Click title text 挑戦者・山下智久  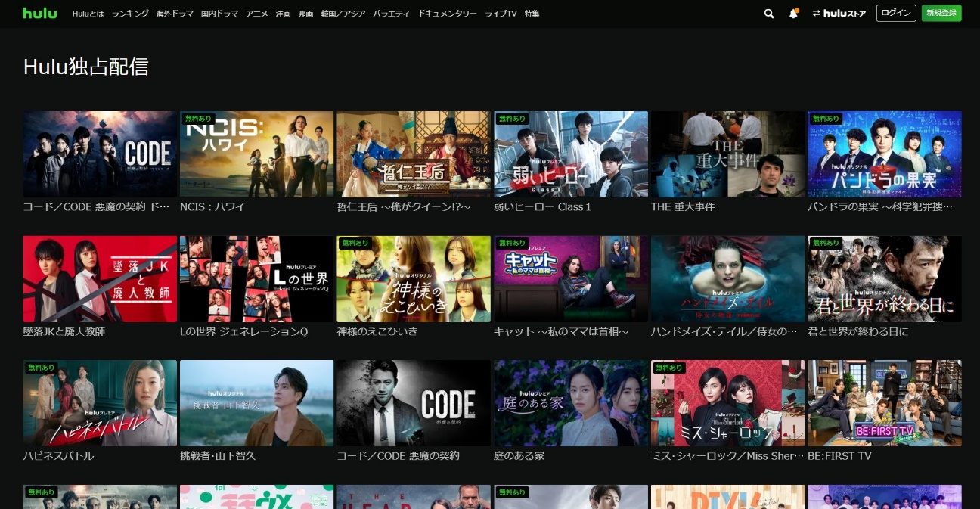[x=219, y=456]
